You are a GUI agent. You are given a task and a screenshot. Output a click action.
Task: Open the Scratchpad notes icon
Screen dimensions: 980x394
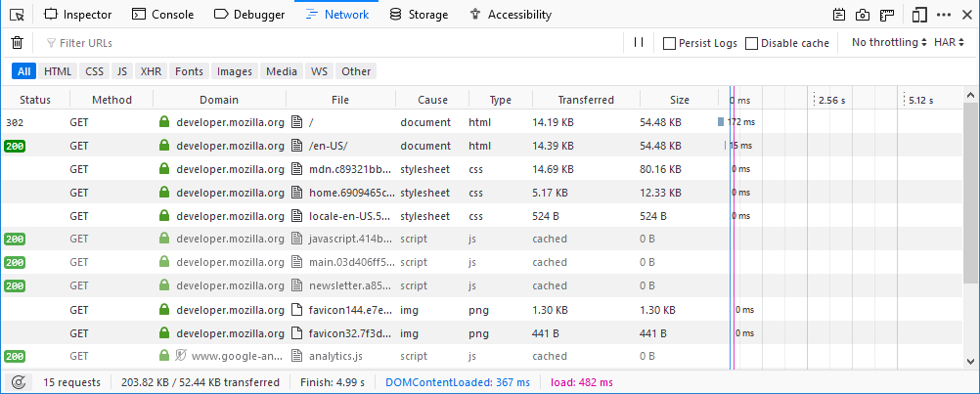839,15
